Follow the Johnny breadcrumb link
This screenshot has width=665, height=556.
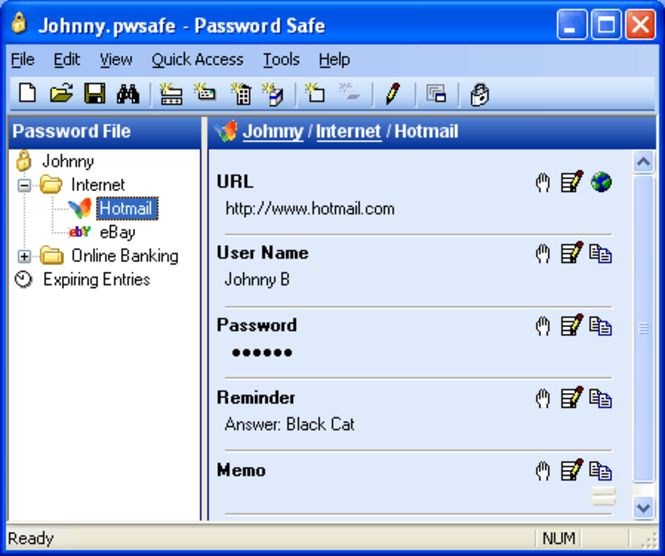click(273, 131)
